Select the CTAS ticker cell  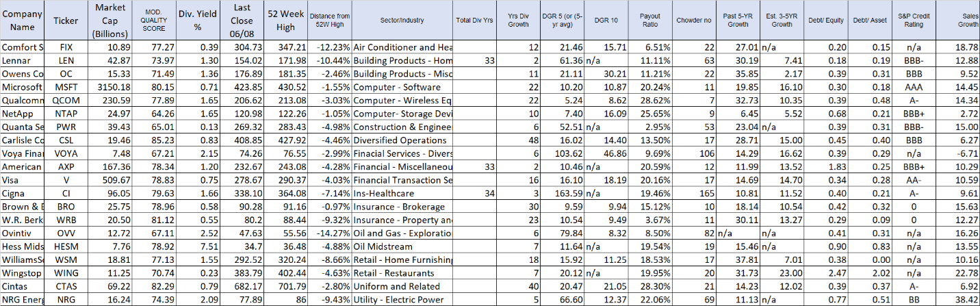66,286
